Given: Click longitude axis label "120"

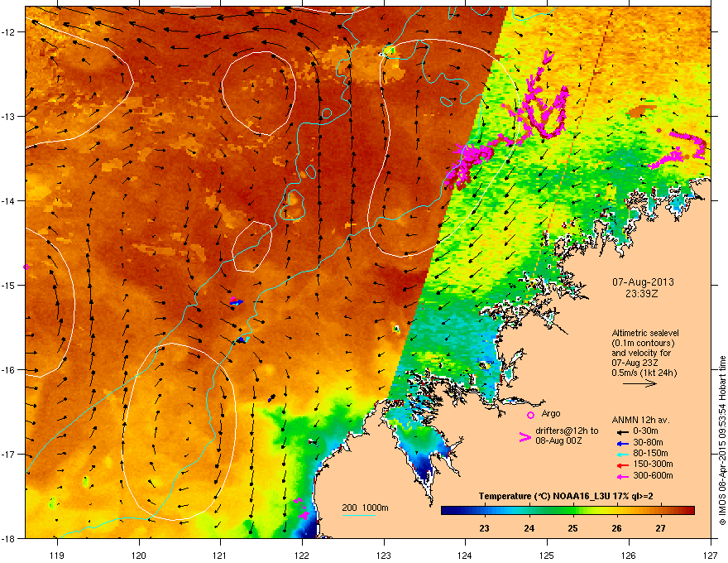Looking at the screenshot, I should click(x=139, y=556).
